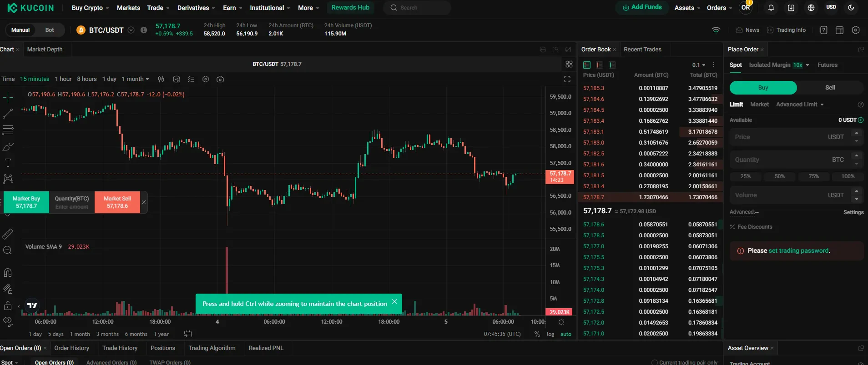868x365 pixels.
Task: Select the brush drawing tool
Action: tap(8, 147)
